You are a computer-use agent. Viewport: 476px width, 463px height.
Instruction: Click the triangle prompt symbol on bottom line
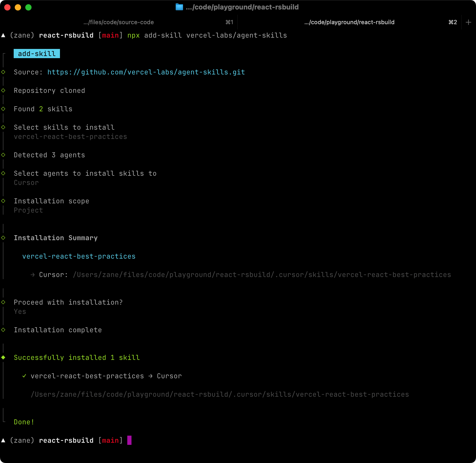click(x=3, y=440)
